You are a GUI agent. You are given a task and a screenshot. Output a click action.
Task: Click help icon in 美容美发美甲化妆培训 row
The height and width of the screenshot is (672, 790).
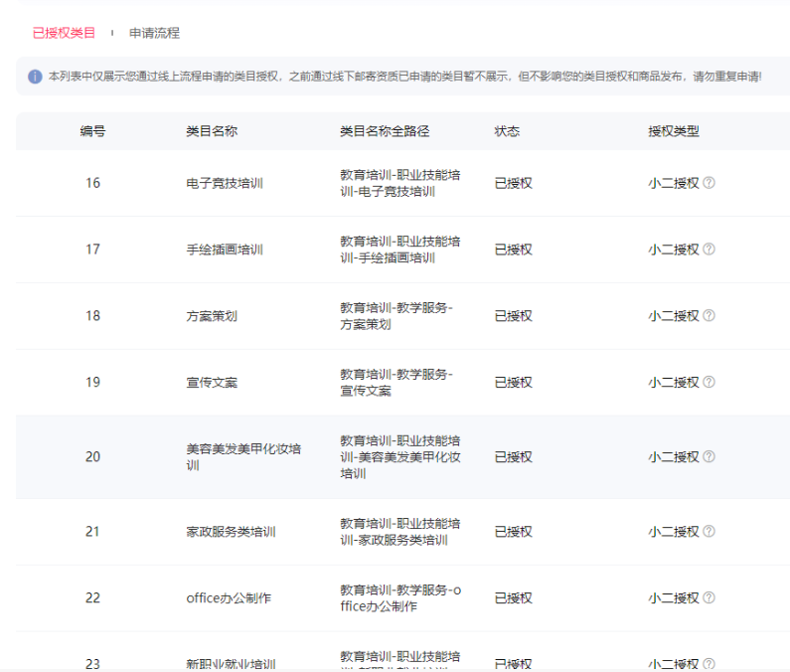click(709, 457)
